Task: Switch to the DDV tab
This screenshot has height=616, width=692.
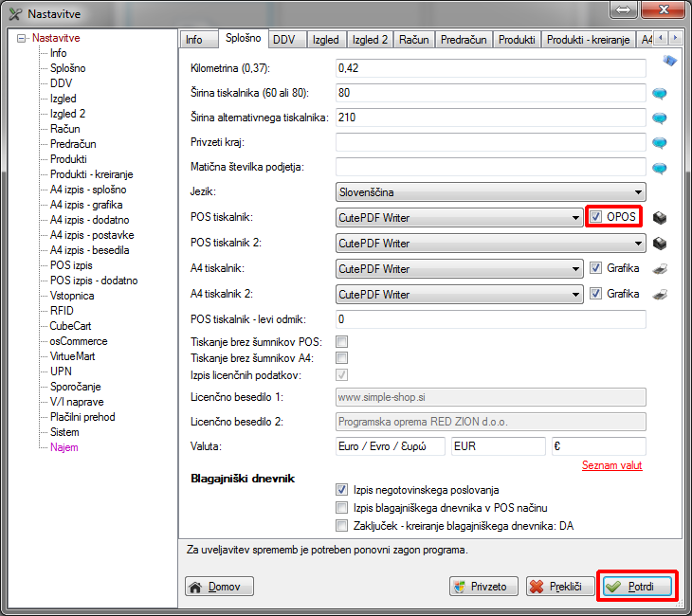Action: pyautogui.click(x=283, y=40)
